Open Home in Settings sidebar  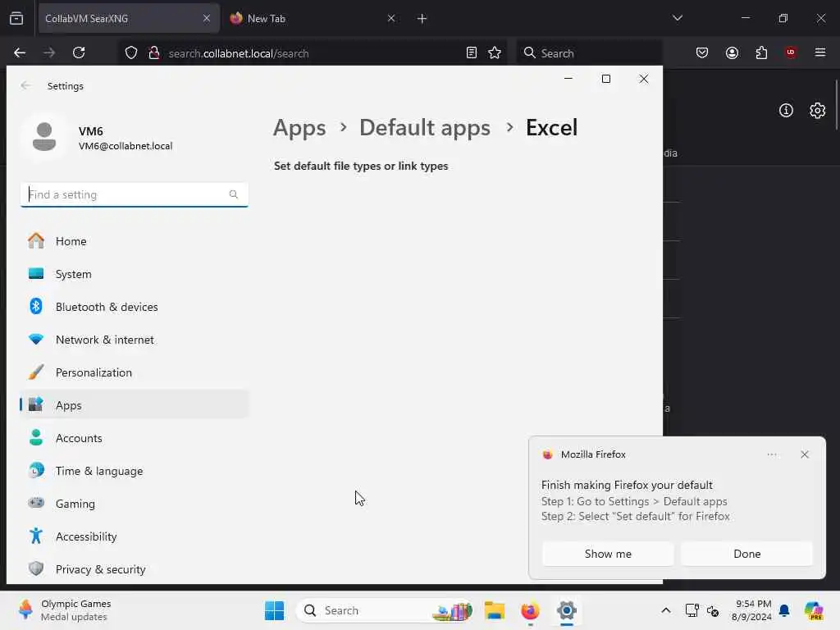point(134,241)
